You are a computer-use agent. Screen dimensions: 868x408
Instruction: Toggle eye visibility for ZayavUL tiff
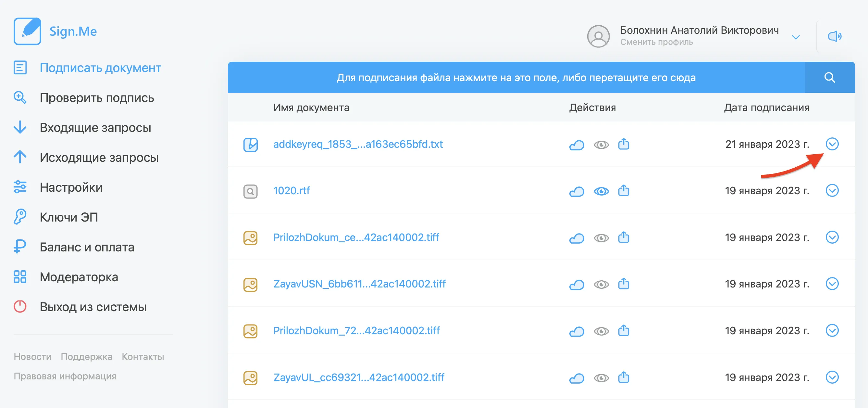(x=601, y=378)
